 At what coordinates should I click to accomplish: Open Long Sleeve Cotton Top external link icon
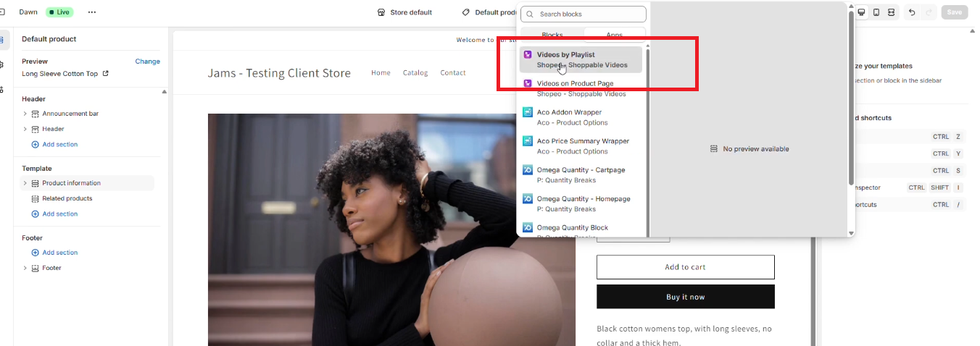[106, 74]
